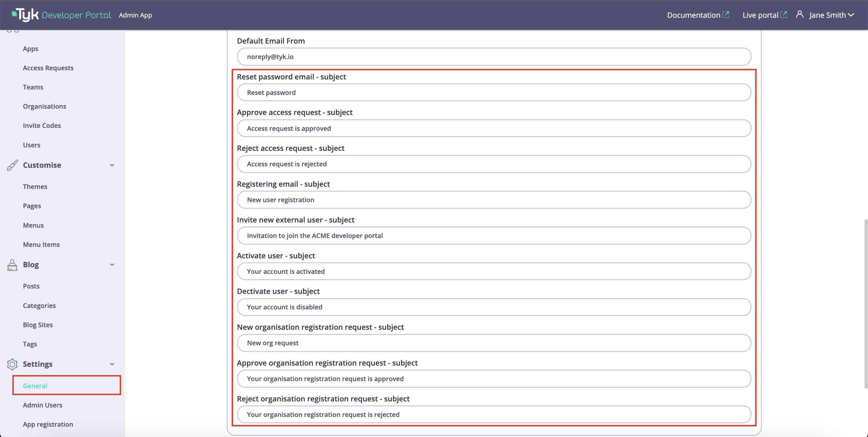The width and height of the screenshot is (868, 437).
Task: Click the user profile avatar icon
Action: (x=799, y=14)
